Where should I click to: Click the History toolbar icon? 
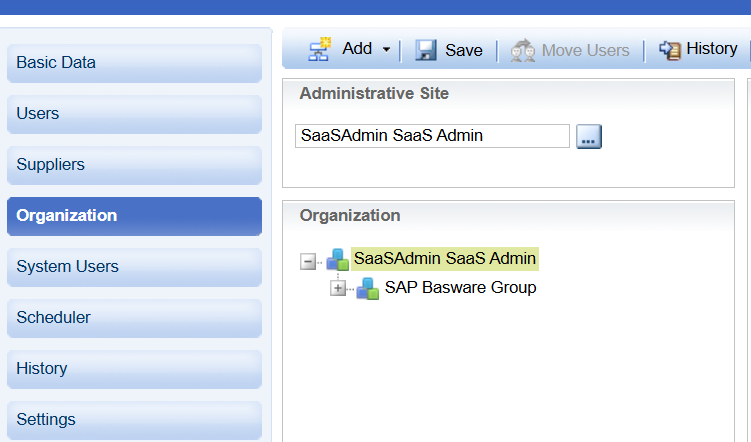(669, 49)
